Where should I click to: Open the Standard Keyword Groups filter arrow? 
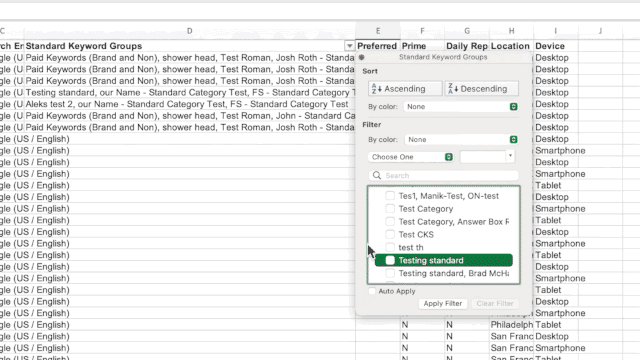(x=349, y=46)
